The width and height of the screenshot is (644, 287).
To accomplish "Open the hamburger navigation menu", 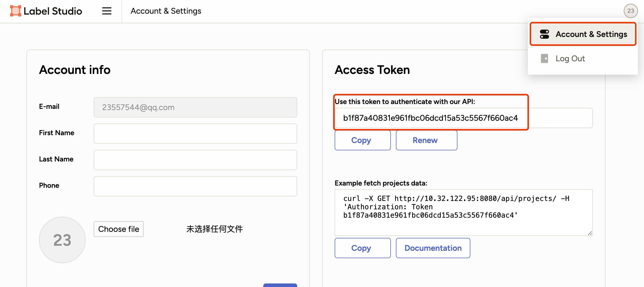I will point(107,11).
